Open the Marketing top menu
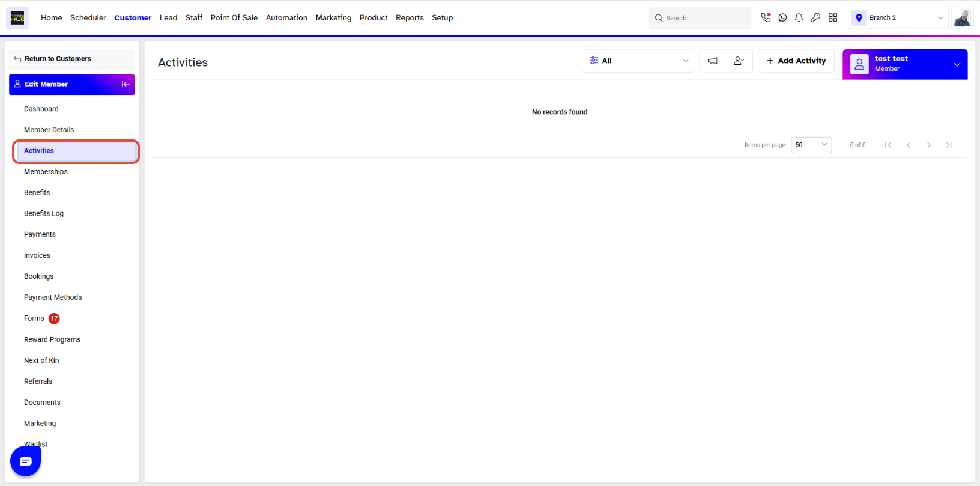Viewport: 980px width, 486px height. pyautogui.click(x=333, y=18)
